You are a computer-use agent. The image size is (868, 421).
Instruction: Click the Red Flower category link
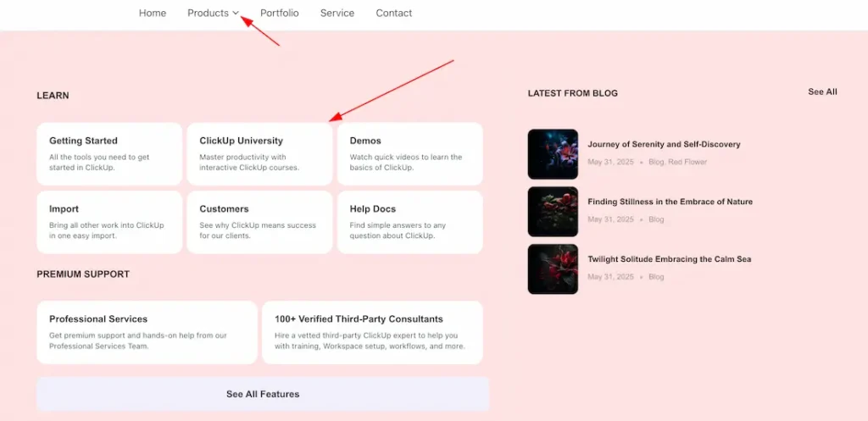687,162
